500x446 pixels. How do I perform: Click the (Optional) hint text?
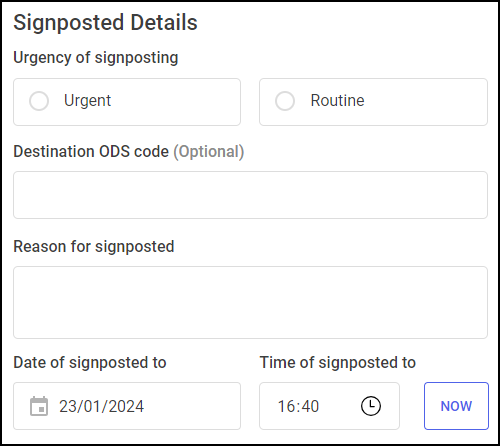(209, 152)
